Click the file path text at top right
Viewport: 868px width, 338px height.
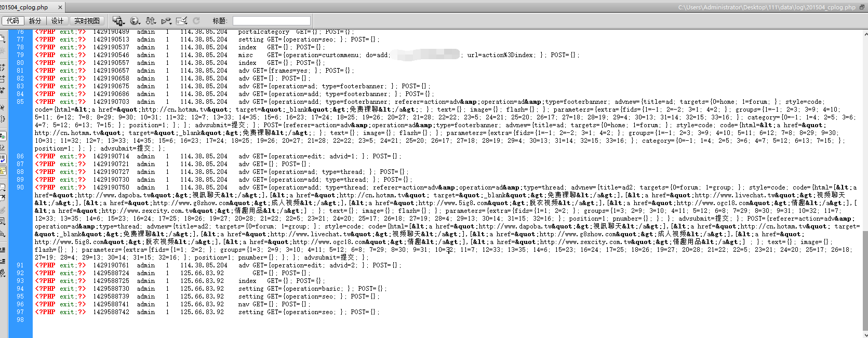pyautogui.click(x=767, y=7)
